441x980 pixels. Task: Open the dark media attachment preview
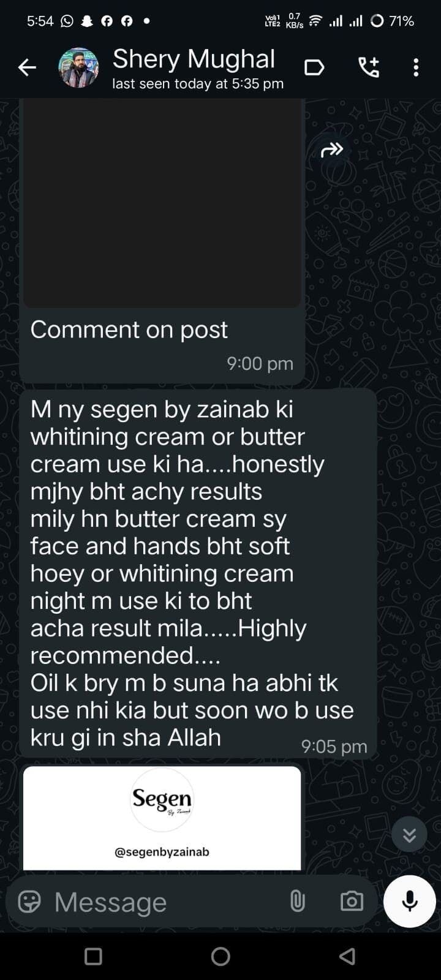162,203
